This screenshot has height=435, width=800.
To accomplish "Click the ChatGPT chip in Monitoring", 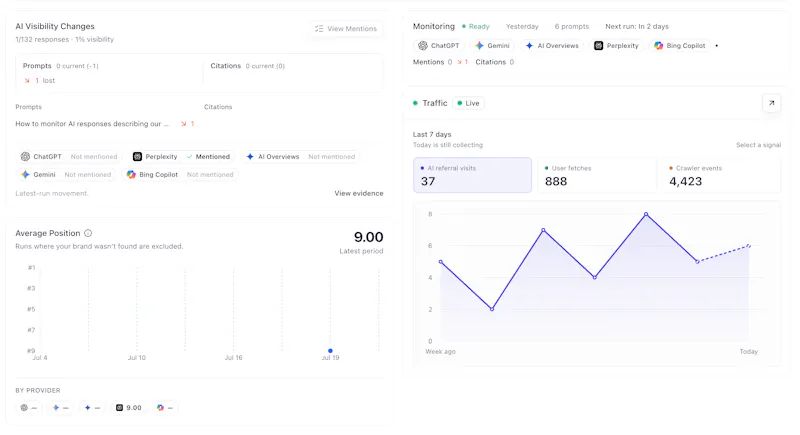I will pyautogui.click(x=439, y=45).
